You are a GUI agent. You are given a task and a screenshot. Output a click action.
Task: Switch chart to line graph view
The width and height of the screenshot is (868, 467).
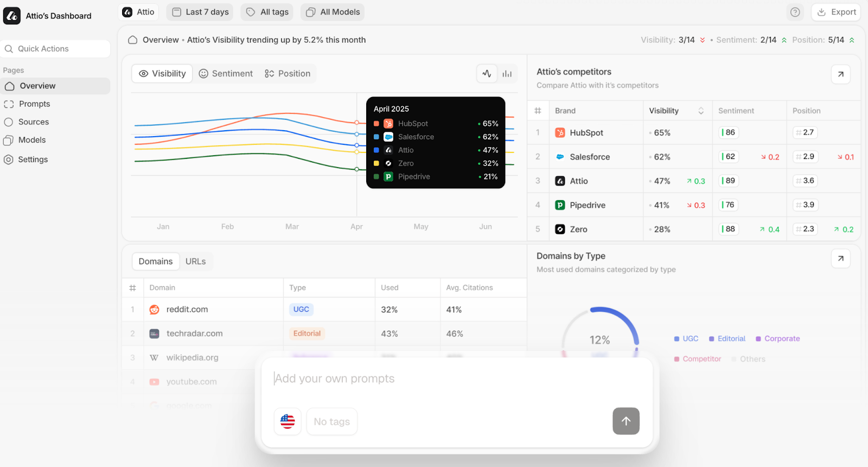pos(487,74)
